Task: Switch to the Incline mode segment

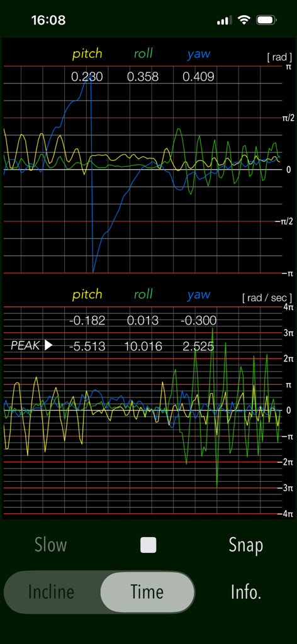Action: click(52, 592)
